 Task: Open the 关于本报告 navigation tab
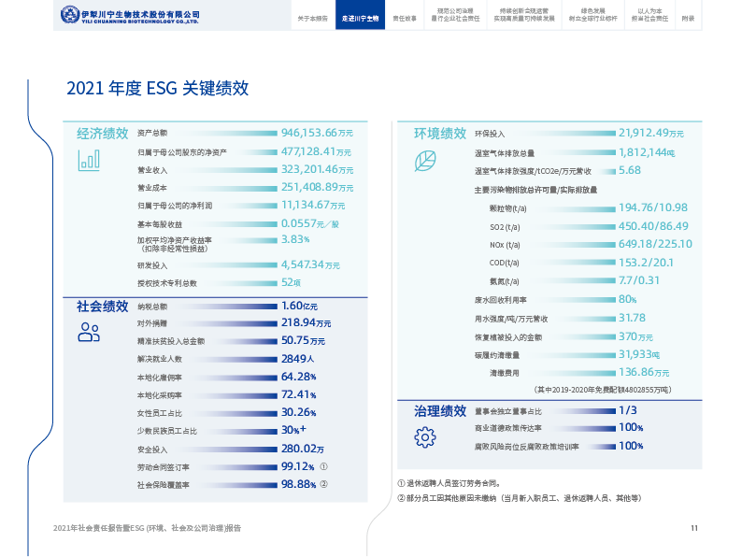coord(312,18)
